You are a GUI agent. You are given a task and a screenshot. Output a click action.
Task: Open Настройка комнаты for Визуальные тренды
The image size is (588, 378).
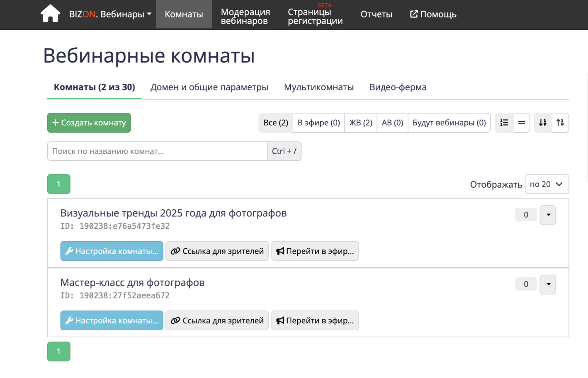[x=112, y=251]
